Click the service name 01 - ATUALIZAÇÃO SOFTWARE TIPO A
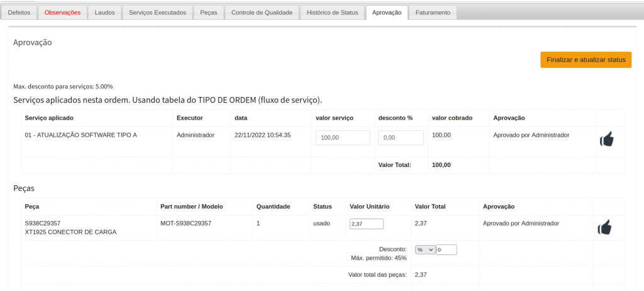The width and height of the screenshot is (644, 291). (80, 135)
